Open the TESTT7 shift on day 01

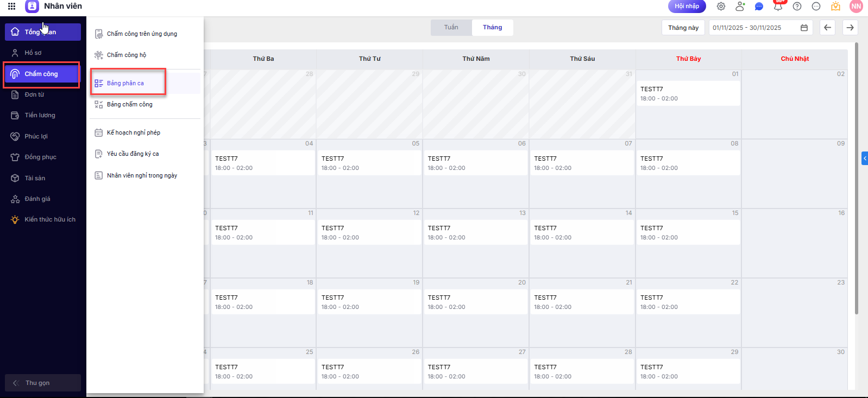[x=687, y=93]
